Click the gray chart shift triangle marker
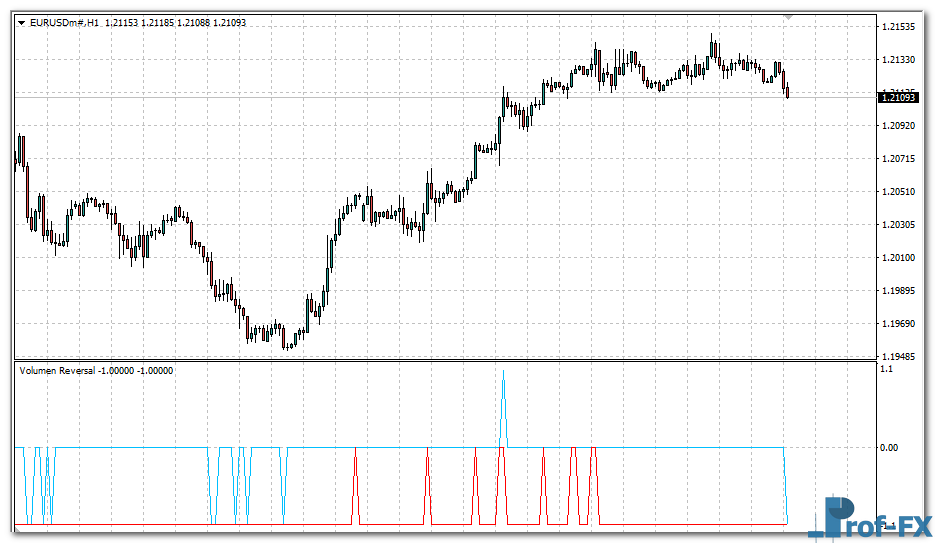This screenshot has height=543, width=935. pyautogui.click(x=789, y=17)
